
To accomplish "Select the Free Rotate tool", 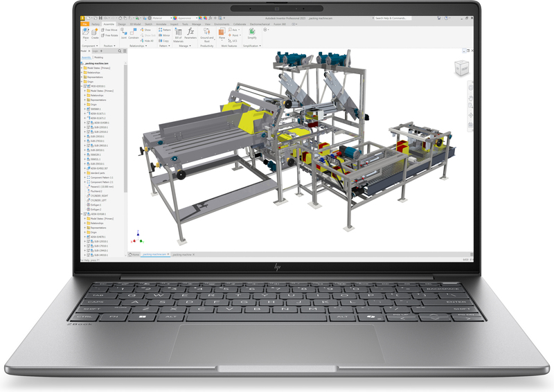I will (x=109, y=35).
